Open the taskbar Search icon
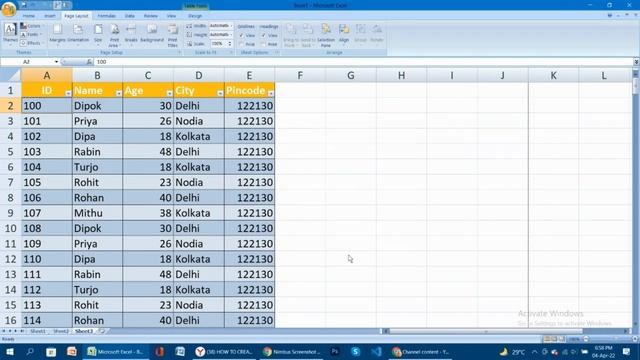Screen dimensions: 640x360 click(x=30, y=351)
